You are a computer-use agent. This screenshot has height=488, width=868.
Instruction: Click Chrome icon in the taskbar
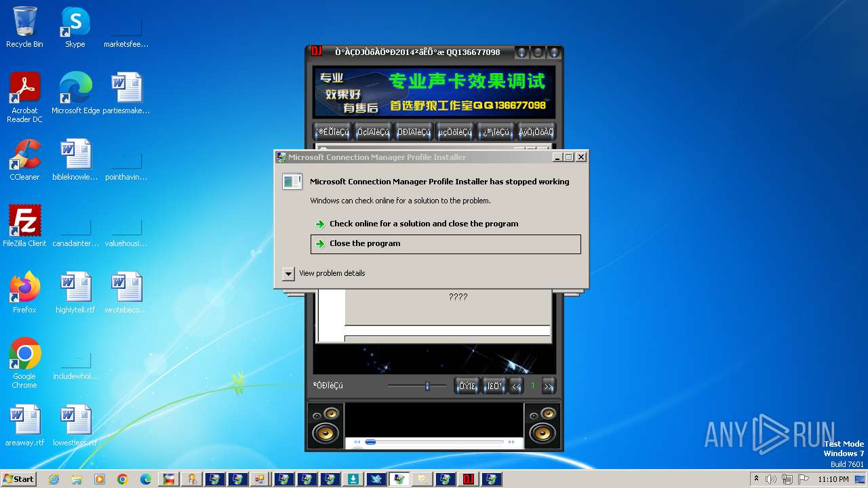pos(123,479)
